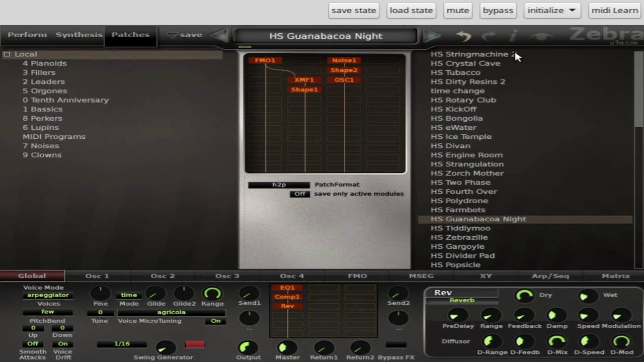644x362 pixels.
Task: Load the previous patch with left arrow
Action: [x=219, y=36]
